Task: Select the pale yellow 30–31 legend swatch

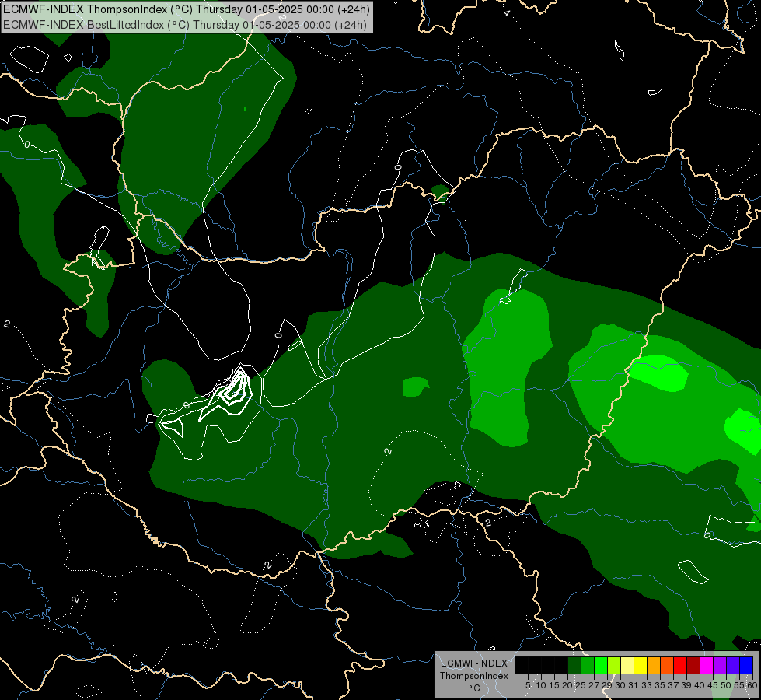Action: click(627, 665)
